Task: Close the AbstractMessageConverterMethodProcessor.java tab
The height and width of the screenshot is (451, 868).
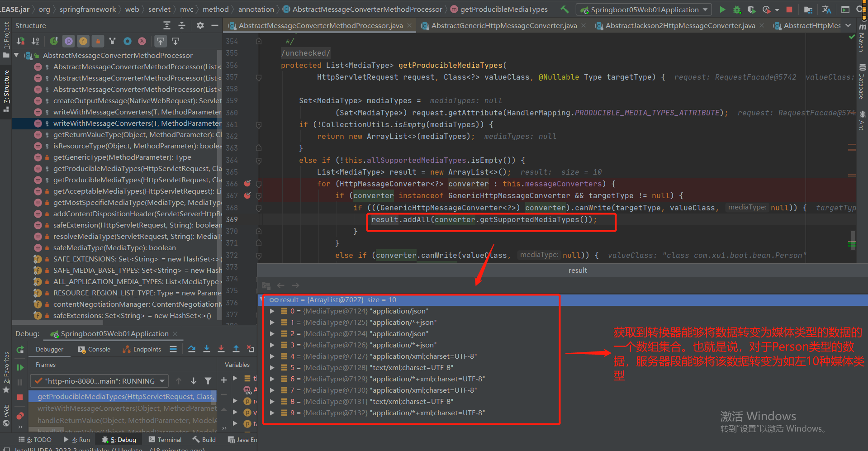Action: [409, 25]
